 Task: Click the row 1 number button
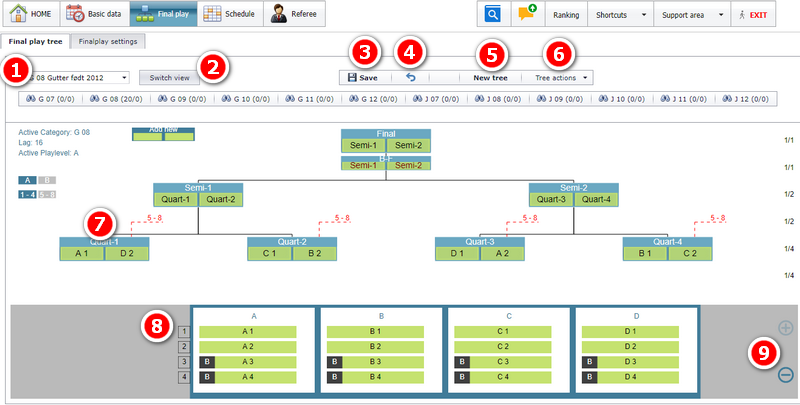[184, 333]
